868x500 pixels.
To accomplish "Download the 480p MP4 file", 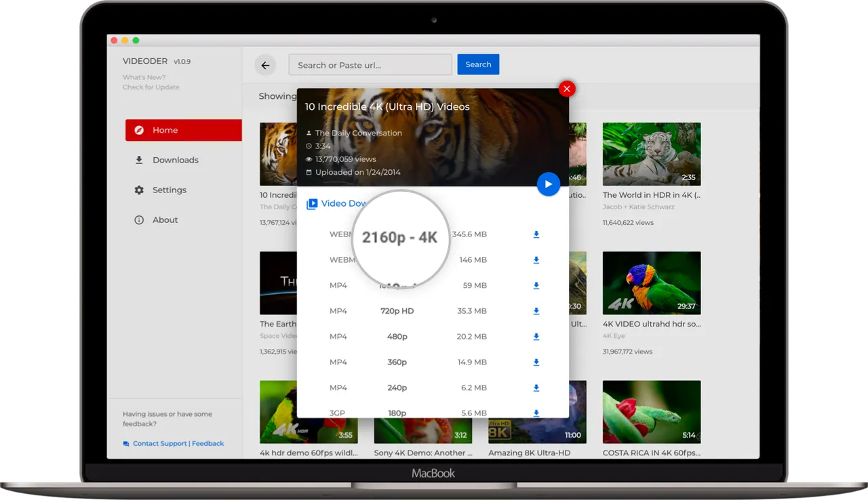I will pyautogui.click(x=536, y=337).
